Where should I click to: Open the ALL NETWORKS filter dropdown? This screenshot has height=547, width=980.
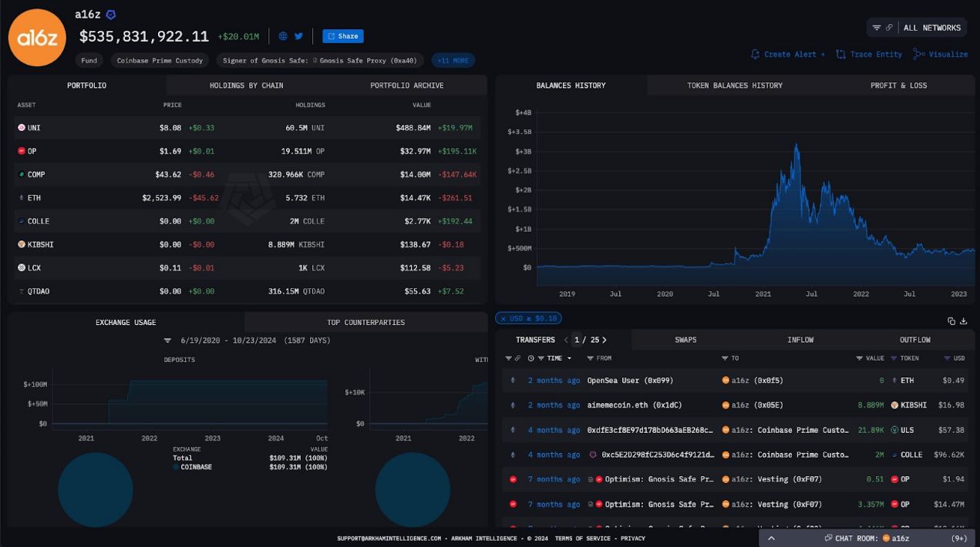tap(918, 28)
